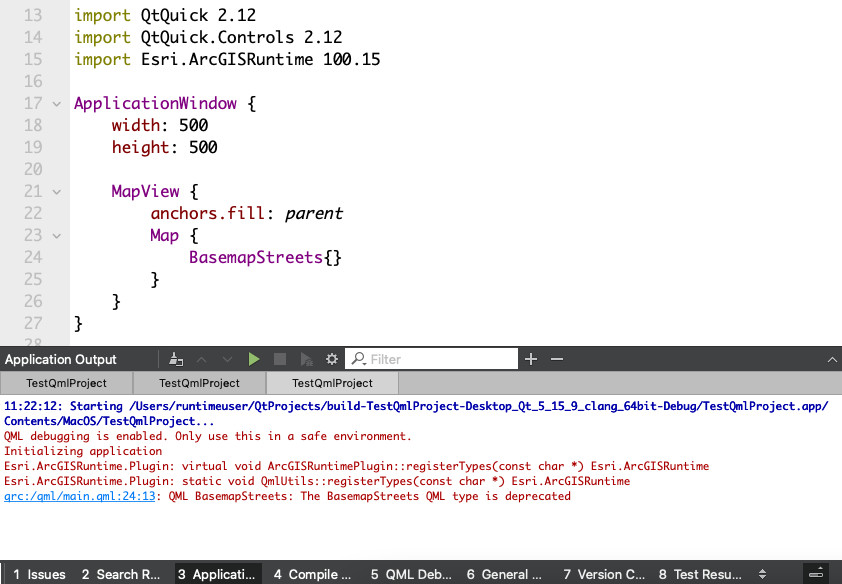
Task: Decrease output text size with minus icon
Action: tap(556, 358)
